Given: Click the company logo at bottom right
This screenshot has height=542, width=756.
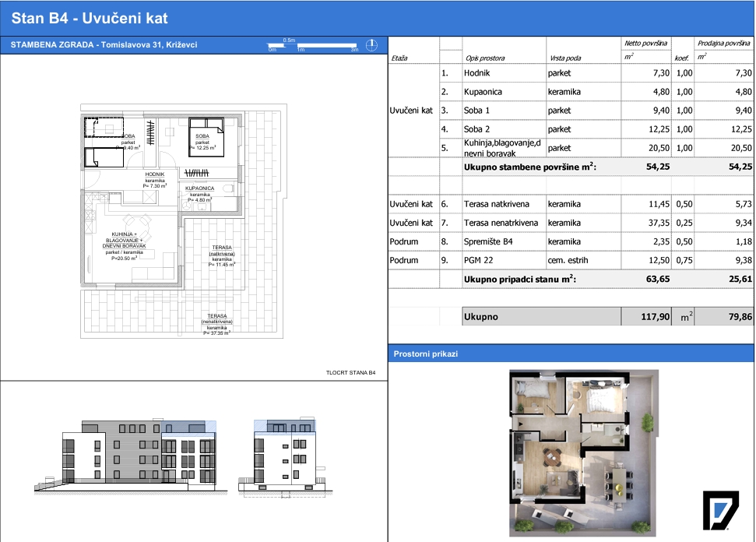Looking at the screenshot, I should (720, 510).
